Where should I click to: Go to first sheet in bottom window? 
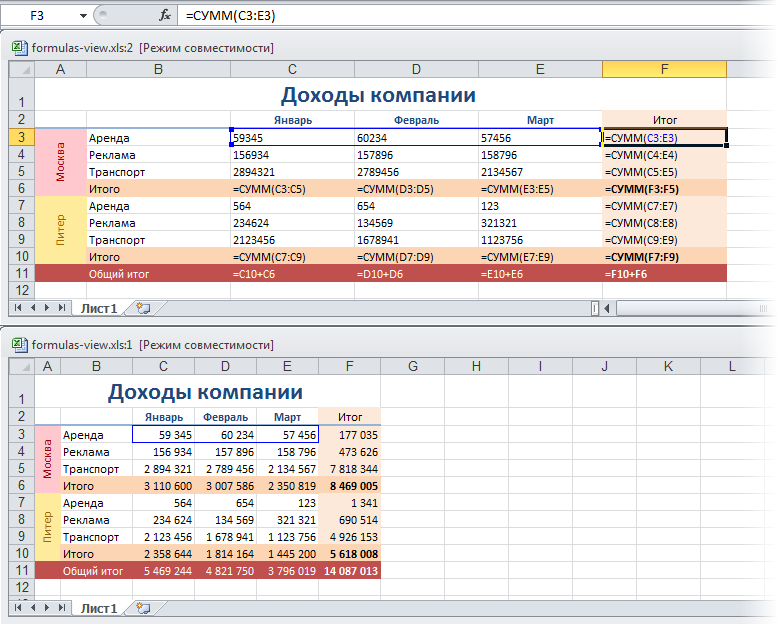(x=18, y=607)
